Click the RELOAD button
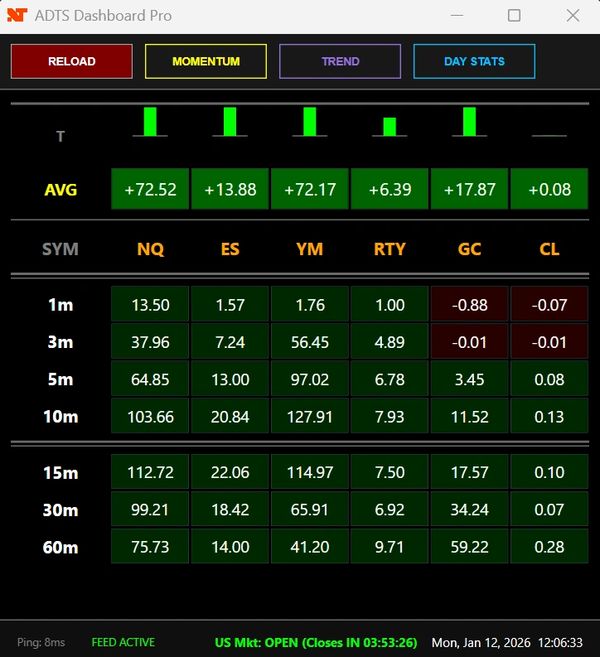600x657 pixels. coord(71,61)
